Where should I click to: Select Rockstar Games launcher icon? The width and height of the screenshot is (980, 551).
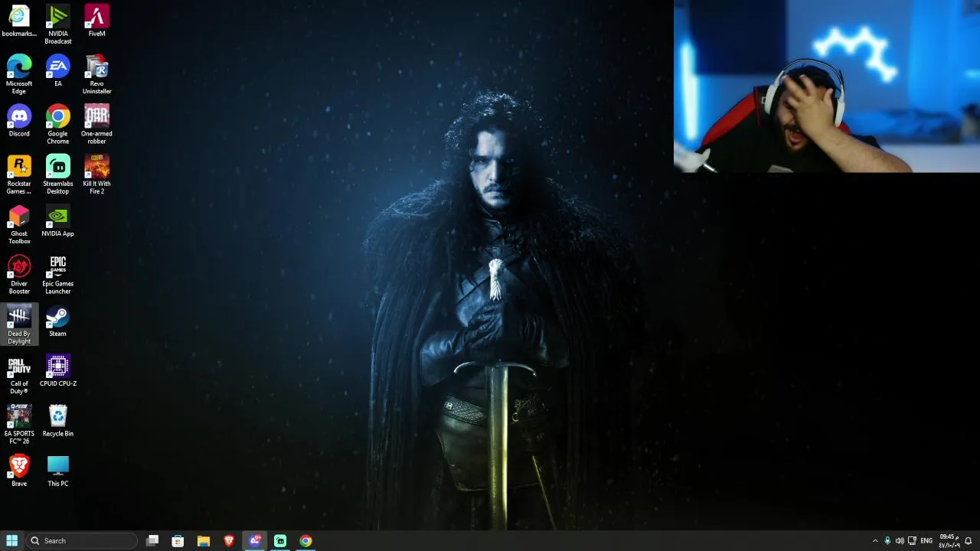[x=19, y=174]
